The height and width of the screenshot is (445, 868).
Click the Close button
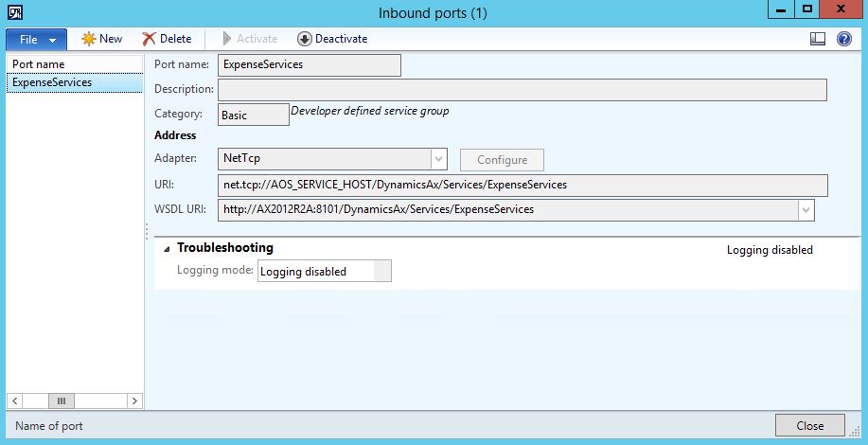(x=810, y=426)
